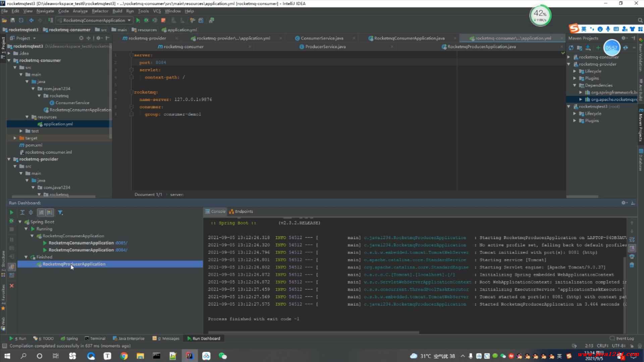Open TODO tool window
The width and height of the screenshot is (644, 362).
click(x=44, y=339)
